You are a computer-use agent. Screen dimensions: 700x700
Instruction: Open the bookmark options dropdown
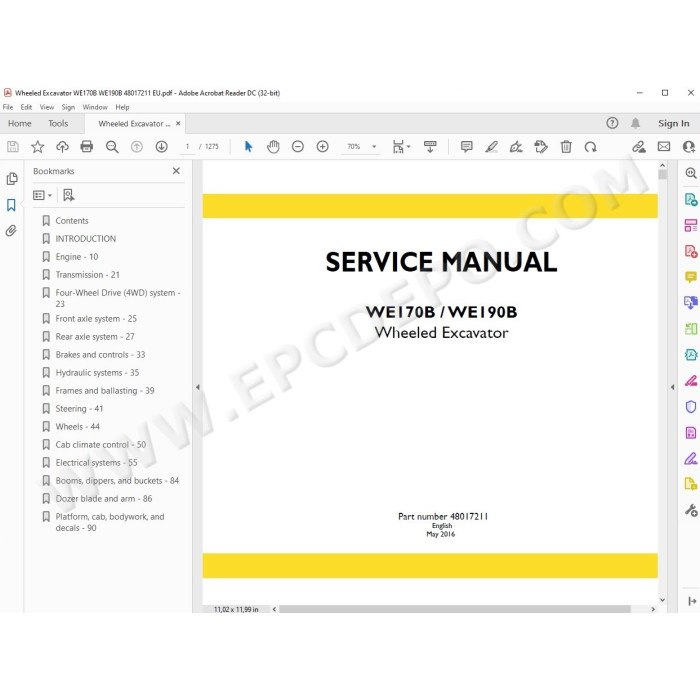tap(42, 195)
